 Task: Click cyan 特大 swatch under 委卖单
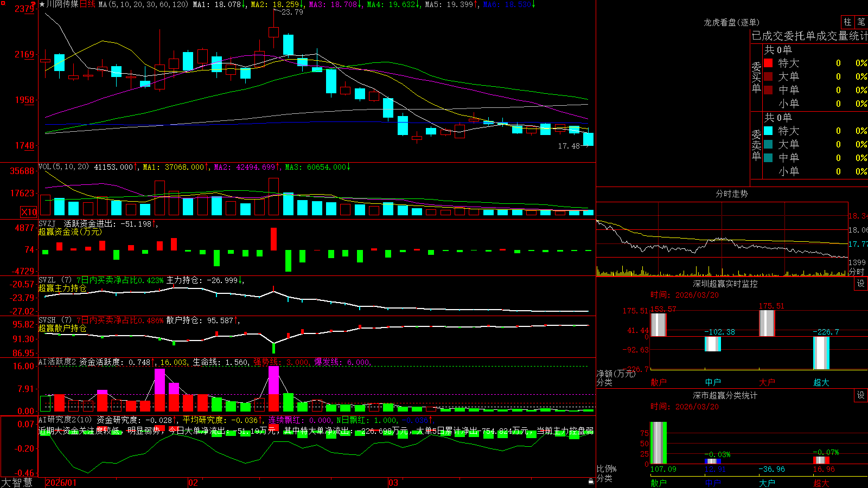click(768, 131)
